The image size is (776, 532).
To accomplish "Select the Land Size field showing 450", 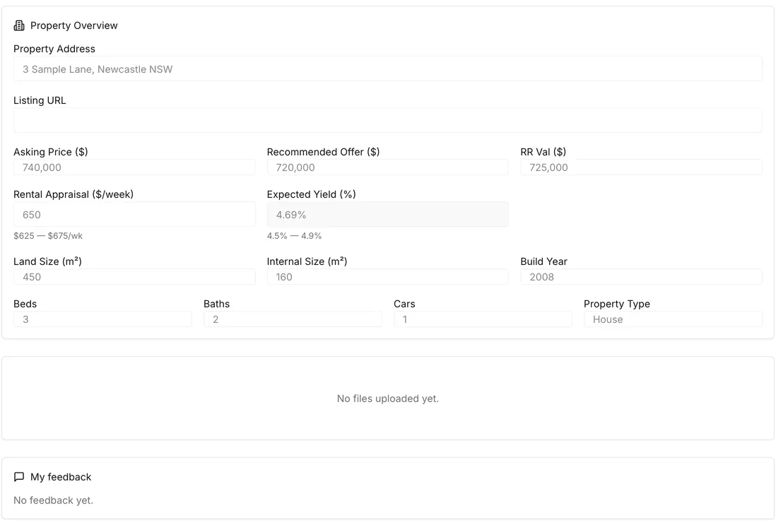I will pyautogui.click(x=134, y=277).
